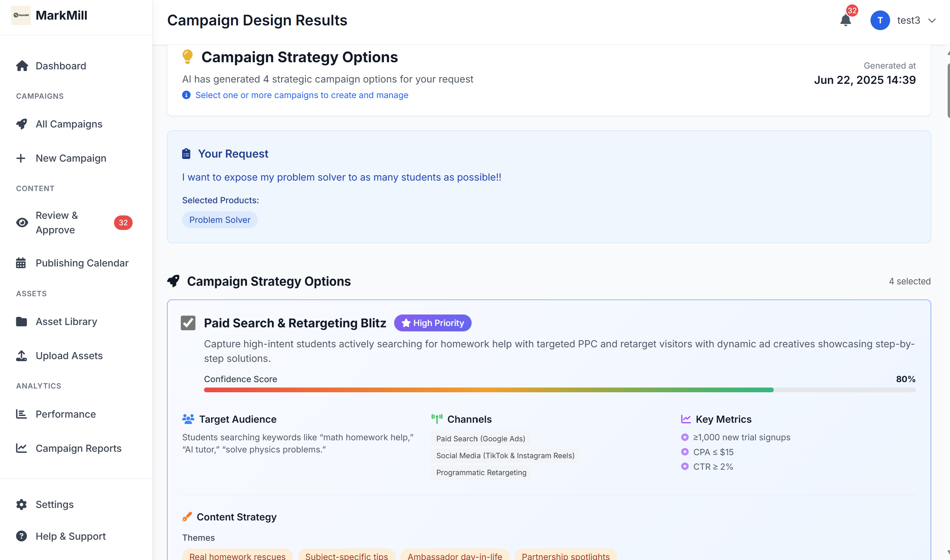
Task: Click the MarkMill logo image
Action: pyautogui.click(x=21, y=16)
